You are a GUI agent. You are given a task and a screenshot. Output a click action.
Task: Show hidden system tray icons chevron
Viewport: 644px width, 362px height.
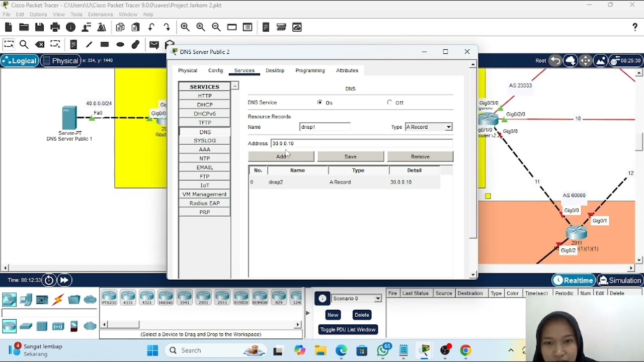click(x=511, y=350)
